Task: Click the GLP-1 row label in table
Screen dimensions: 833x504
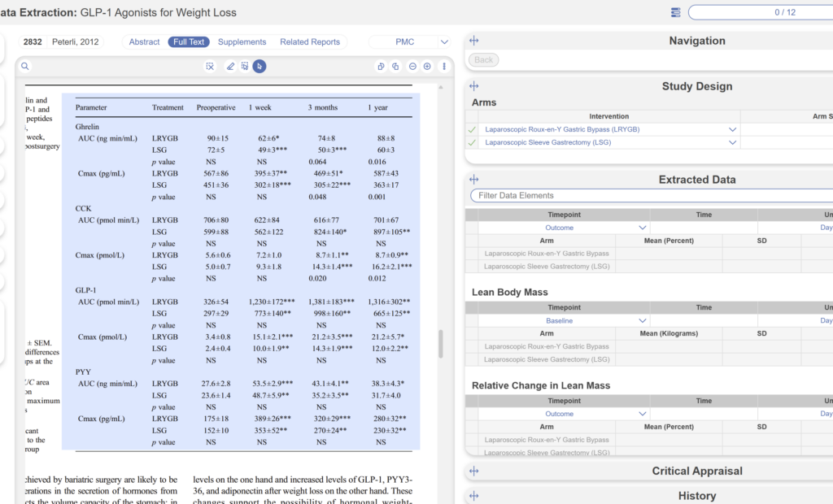Action: pos(85,290)
